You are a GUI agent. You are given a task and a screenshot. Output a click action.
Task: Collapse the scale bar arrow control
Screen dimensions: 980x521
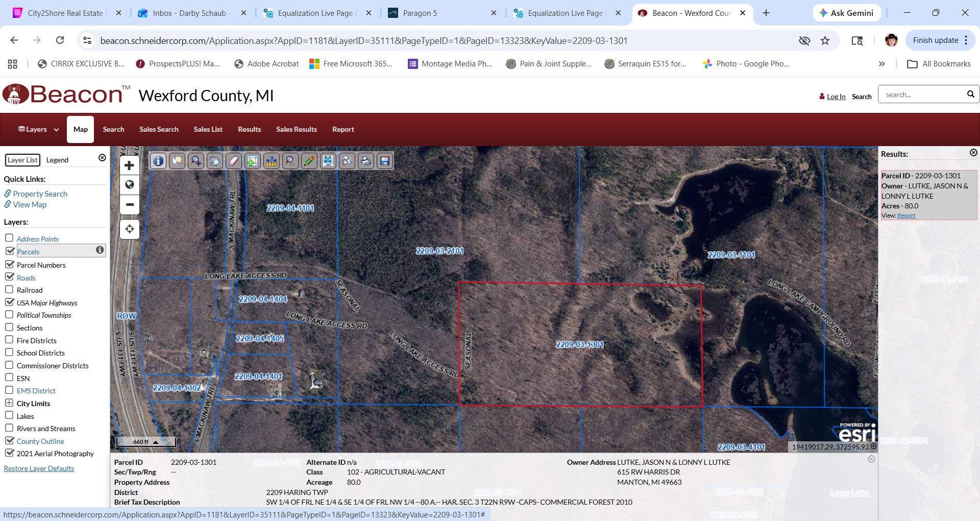156,441
